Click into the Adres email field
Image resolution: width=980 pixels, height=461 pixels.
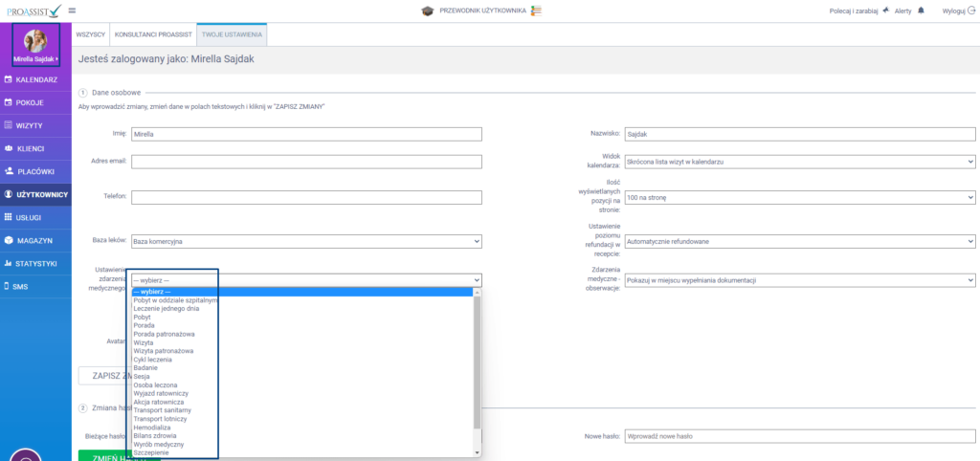point(305,163)
